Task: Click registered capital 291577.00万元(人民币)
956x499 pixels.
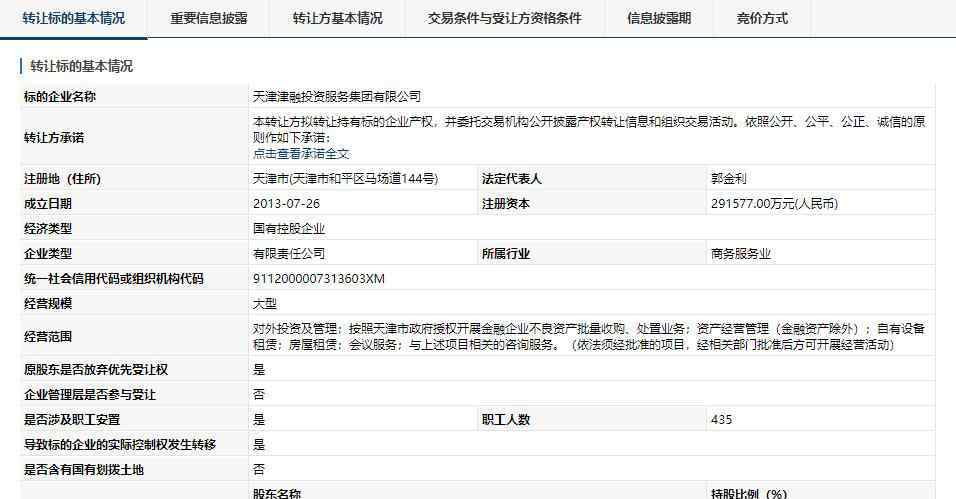Action: click(x=774, y=204)
